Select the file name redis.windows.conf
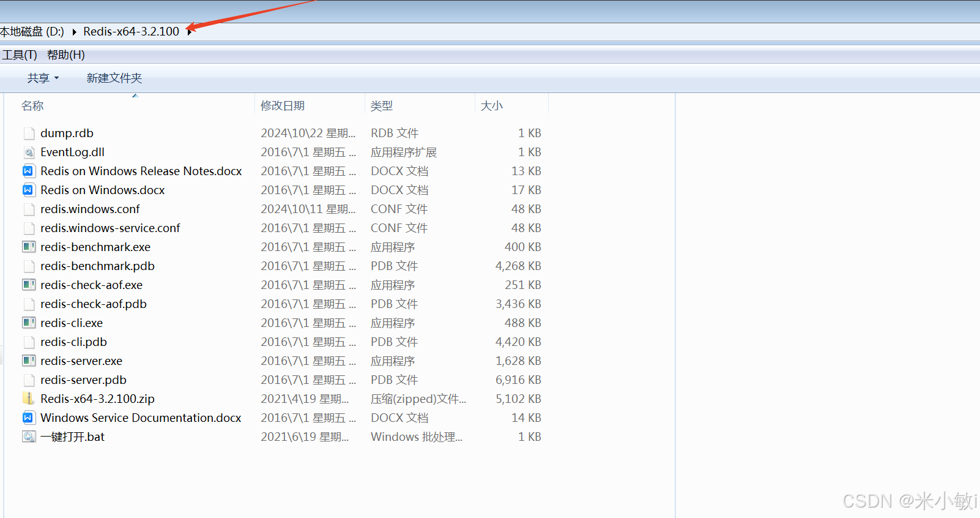The image size is (980, 518). tap(90, 209)
